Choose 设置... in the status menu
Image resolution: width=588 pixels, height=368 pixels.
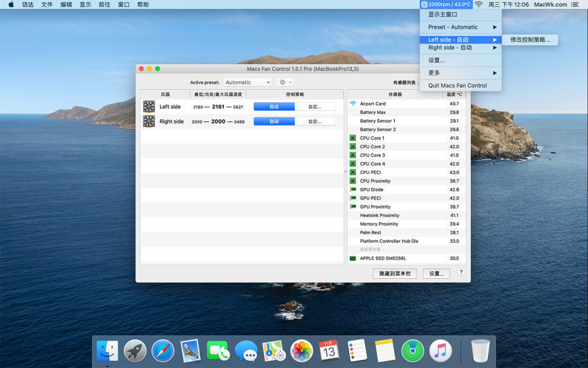pos(461,60)
